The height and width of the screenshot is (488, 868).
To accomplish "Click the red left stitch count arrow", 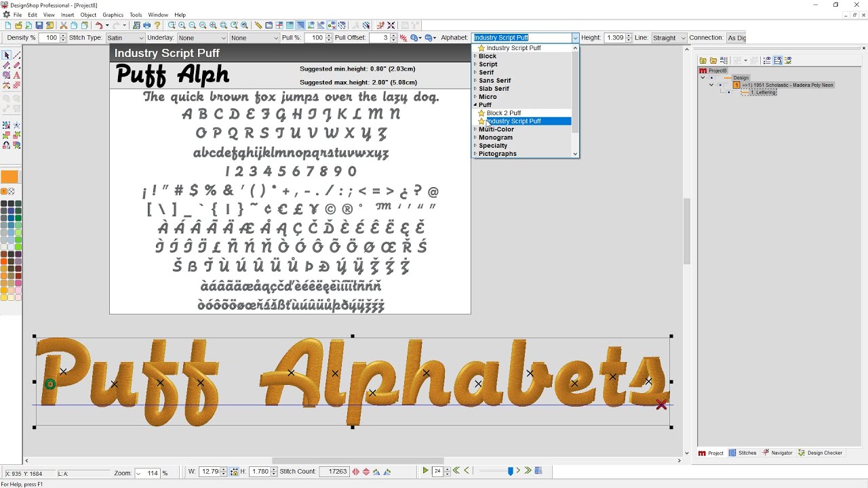I will [x=356, y=472].
